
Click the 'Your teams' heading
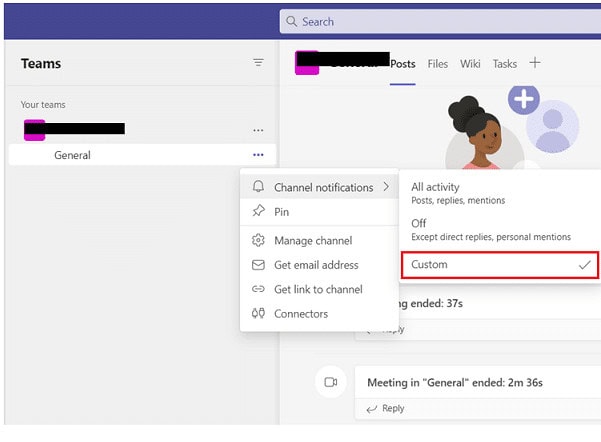[43, 105]
